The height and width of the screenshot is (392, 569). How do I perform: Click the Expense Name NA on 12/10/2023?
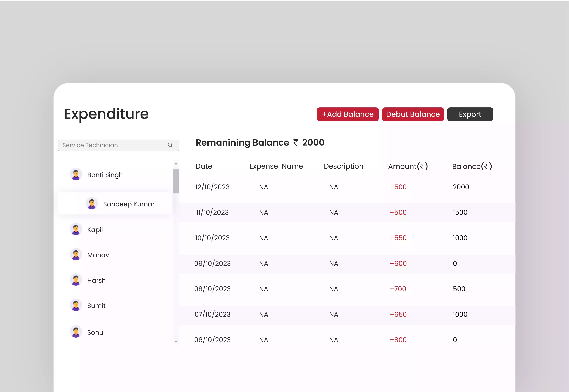coord(264,187)
